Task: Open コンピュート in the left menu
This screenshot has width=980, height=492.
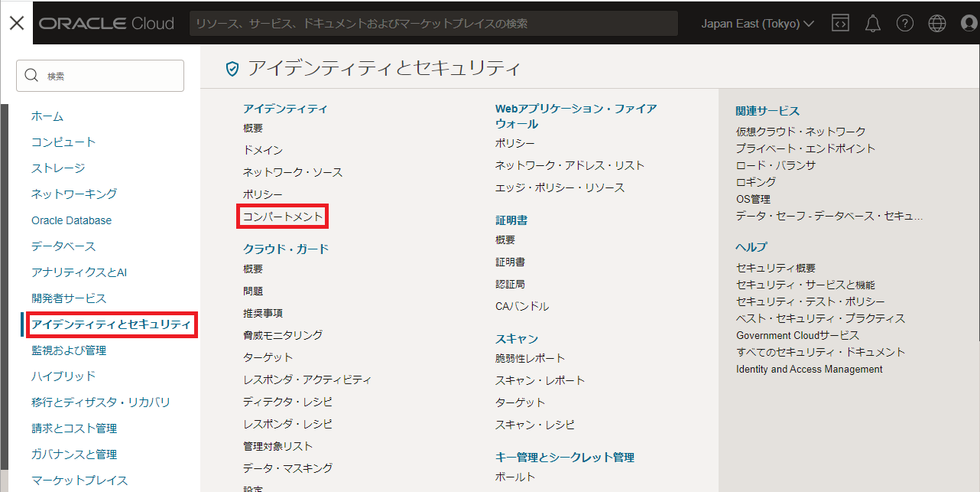Action: (63, 142)
